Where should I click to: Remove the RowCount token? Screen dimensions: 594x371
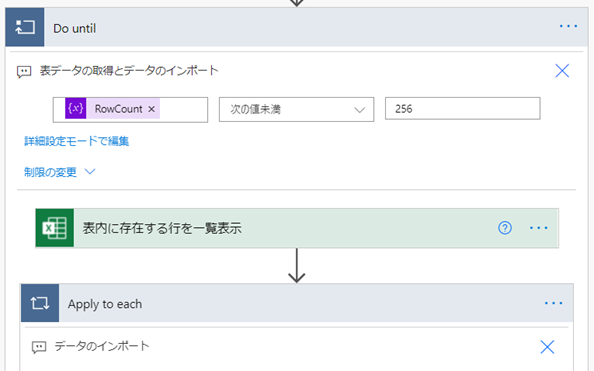click(152, 109)
